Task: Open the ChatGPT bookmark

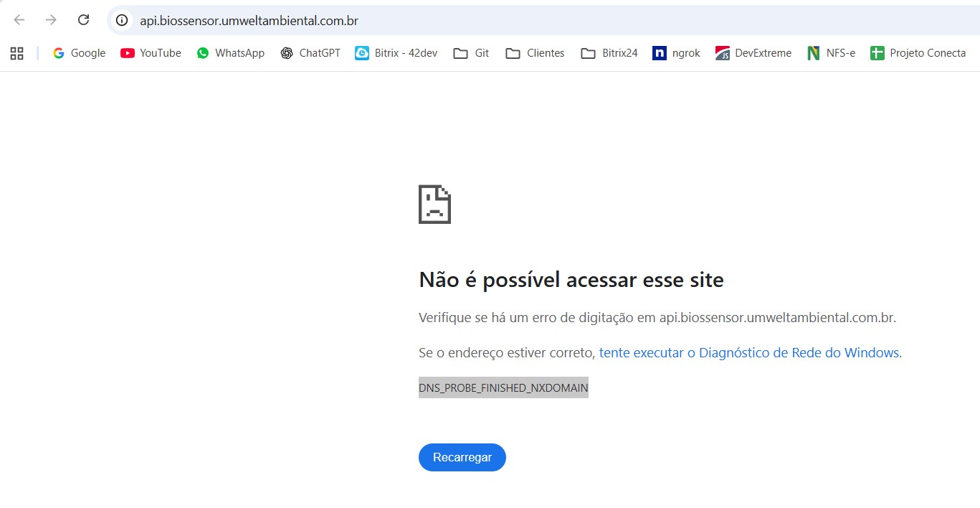Action: 310,53
